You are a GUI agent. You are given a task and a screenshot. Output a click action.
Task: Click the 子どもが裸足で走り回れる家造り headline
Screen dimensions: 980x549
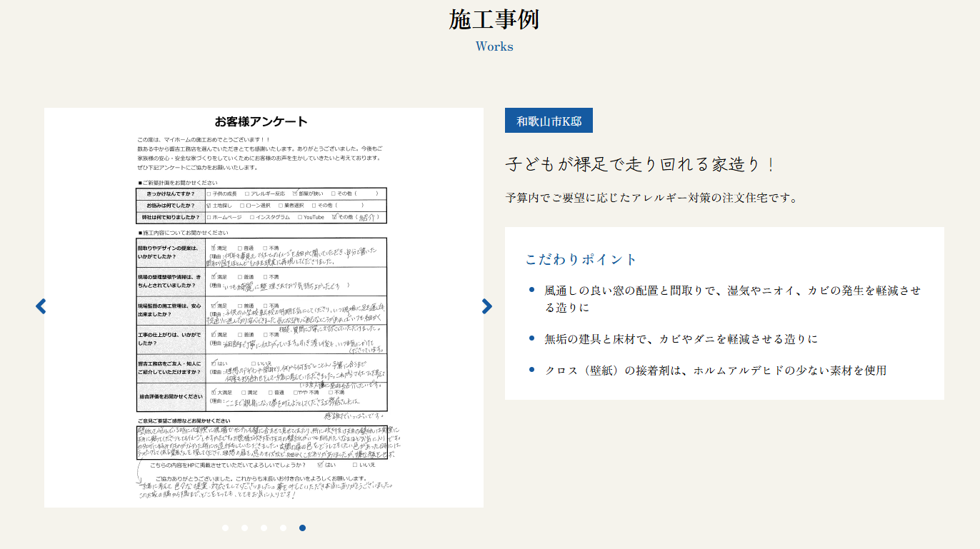click(x=640, y=164)
